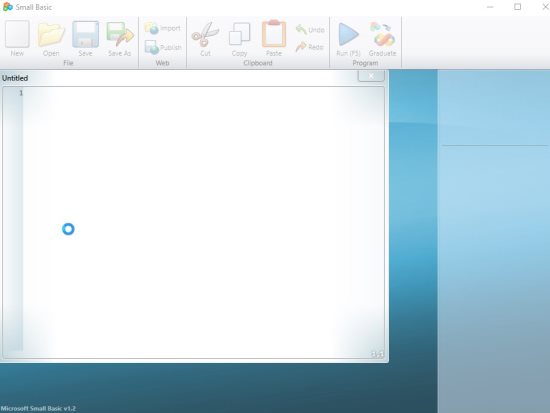
Task: Publish the program to the web
Action: coord(163,47)
